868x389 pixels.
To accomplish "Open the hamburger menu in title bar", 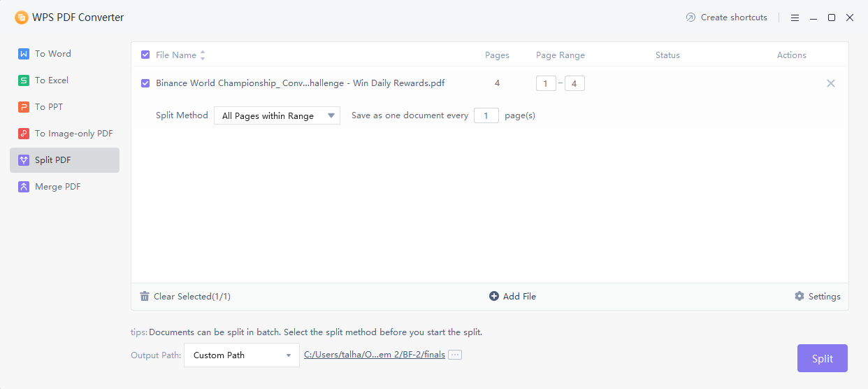I will (795, 17).
